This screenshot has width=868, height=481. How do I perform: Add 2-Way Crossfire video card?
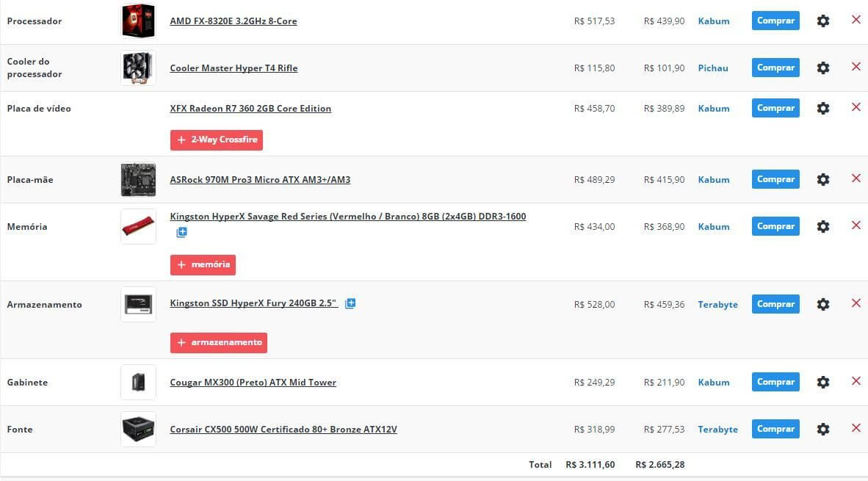(x=217, y=140)
